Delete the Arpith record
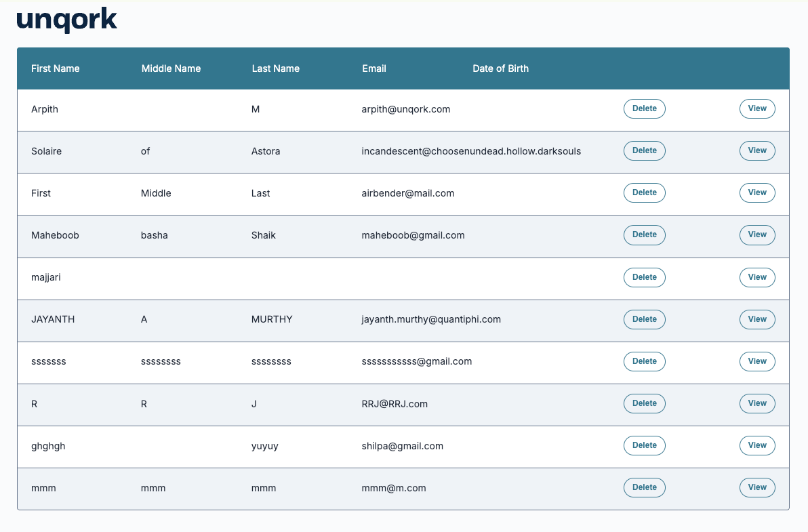Viewport: 808px width, 532px height. click(x=644, y=108)
